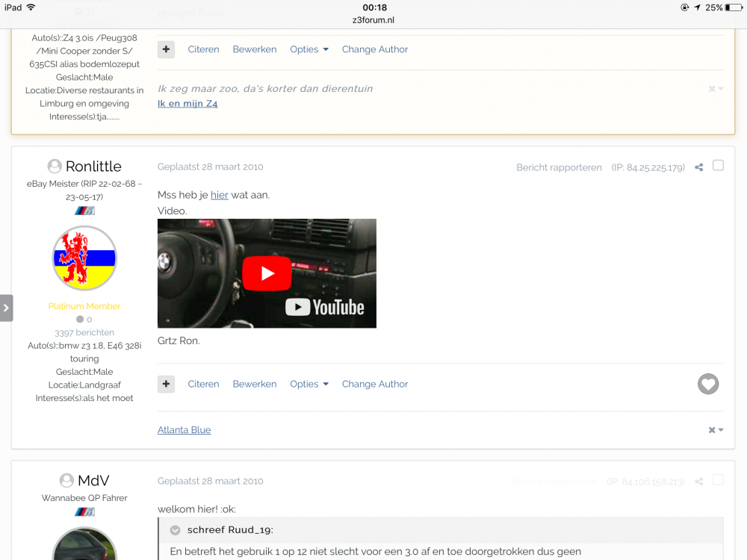Select Ronlittle's post checkbox
Viewport: 747px width, 560px height.
pyautogui.click(x=718, y=166)
